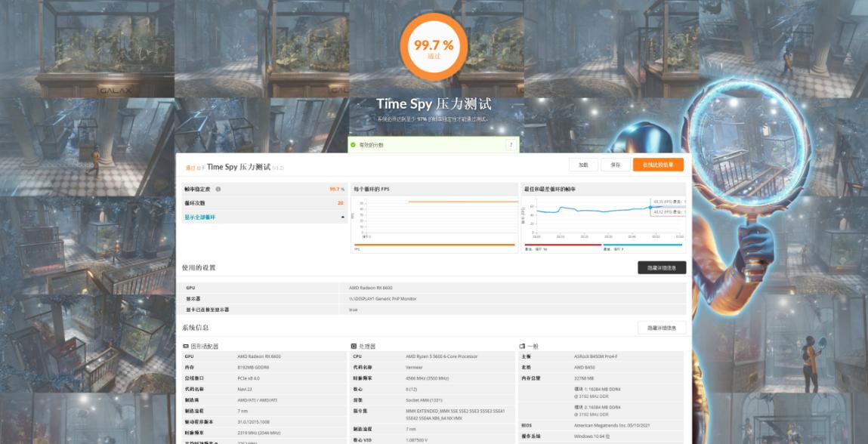Select the '32768 MB' total memory value
This screenshot has width=868, height=444.
(584, 378)
